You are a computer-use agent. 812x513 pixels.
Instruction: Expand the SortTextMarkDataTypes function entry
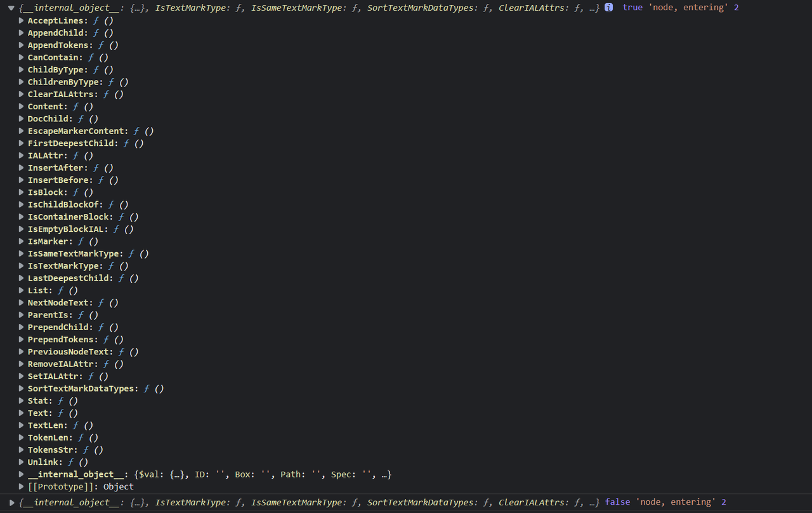21,388
